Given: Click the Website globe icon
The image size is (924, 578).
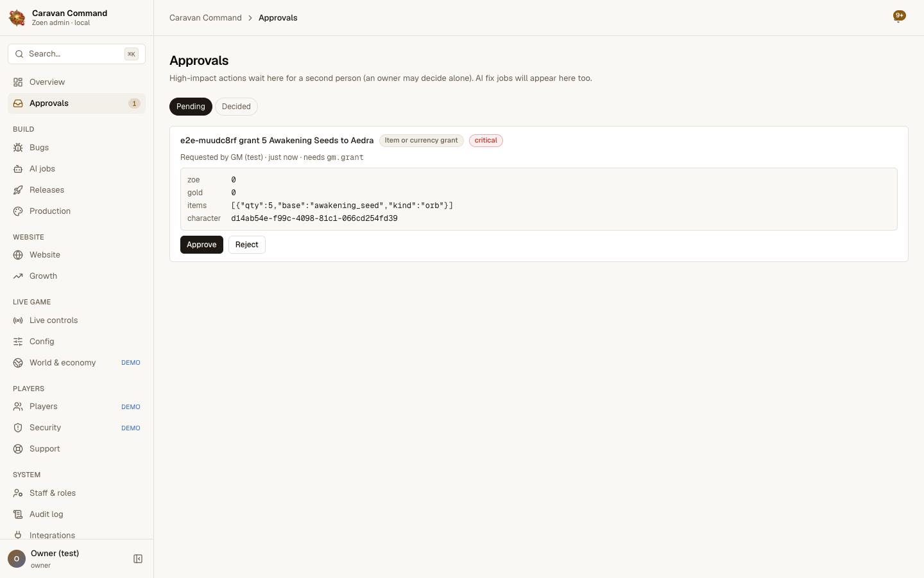Looking at the screenshot, I should pyautogui.click(x=18, y=255).
